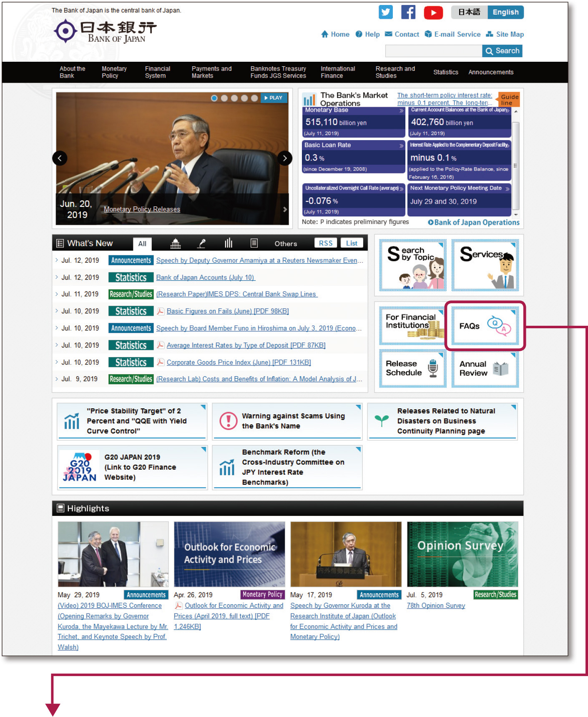This screenshot has width=588, height=717.
Task: Click the Bank of Japan logo
Action: pyautogui.click(x=106, y=32)
